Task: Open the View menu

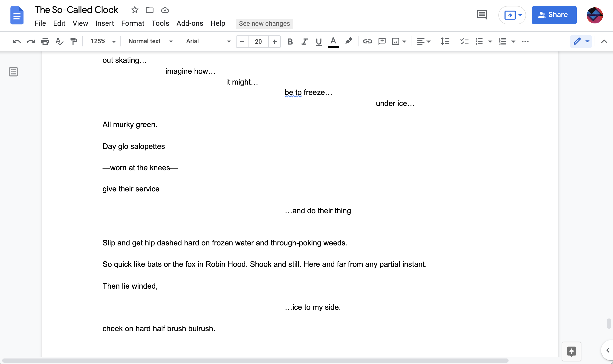Action: click(80, 23)
